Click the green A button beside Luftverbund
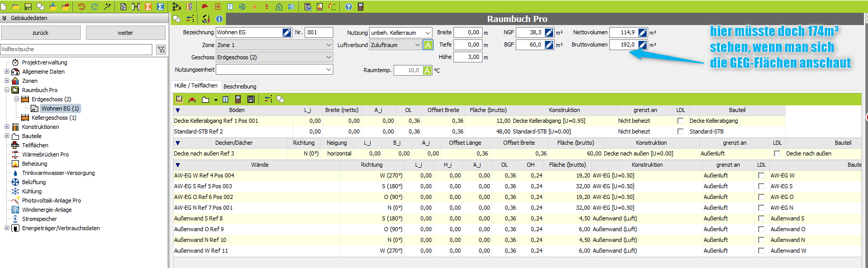Viewport: 868px width, 268px height. point(428,45)
